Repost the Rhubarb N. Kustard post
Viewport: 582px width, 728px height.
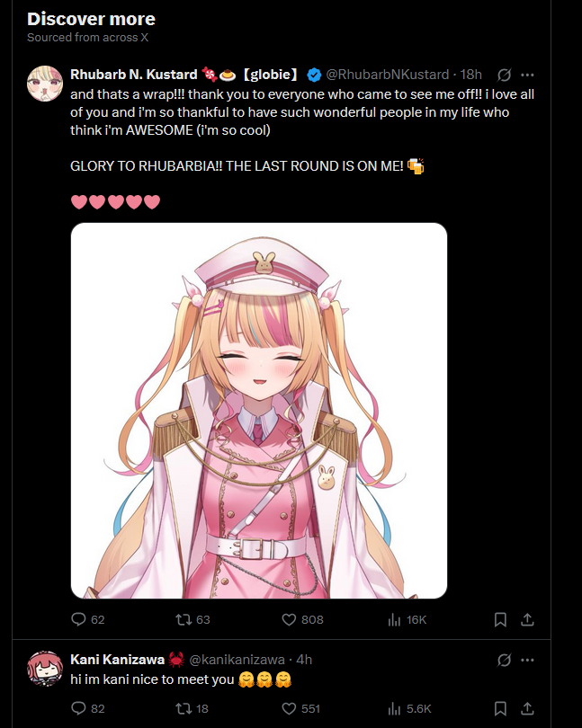(x=193, y=619)
